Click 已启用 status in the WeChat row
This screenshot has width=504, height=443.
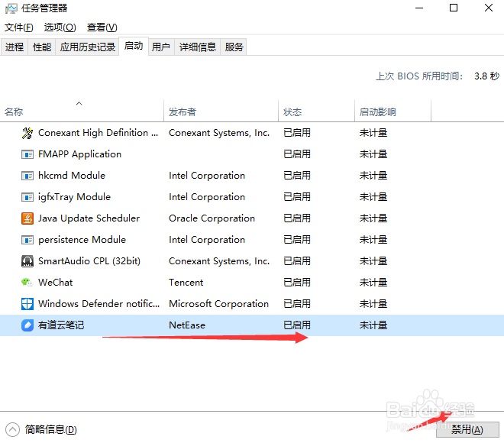click(x=297, y=283)
